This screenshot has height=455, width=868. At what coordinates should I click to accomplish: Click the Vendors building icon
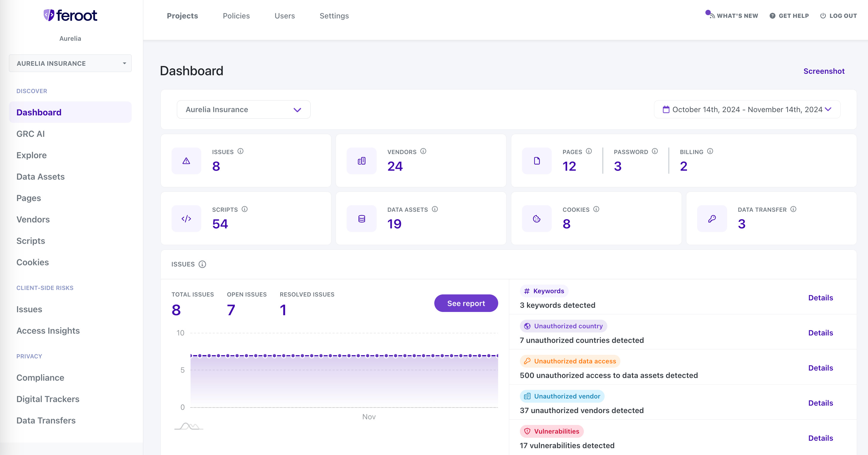[361, 161]
